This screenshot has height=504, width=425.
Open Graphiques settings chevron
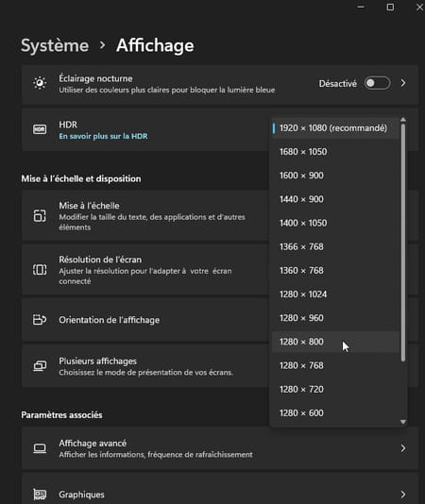click(403, 494)
